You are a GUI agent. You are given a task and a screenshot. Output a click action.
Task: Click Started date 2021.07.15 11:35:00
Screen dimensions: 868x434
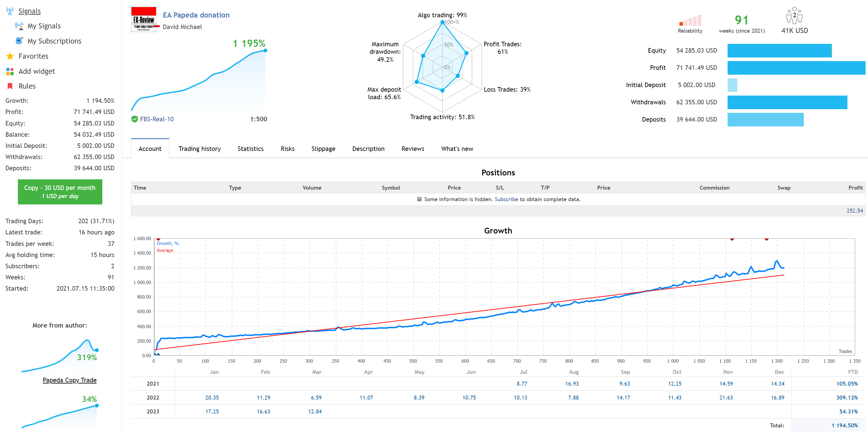(85, 289)
